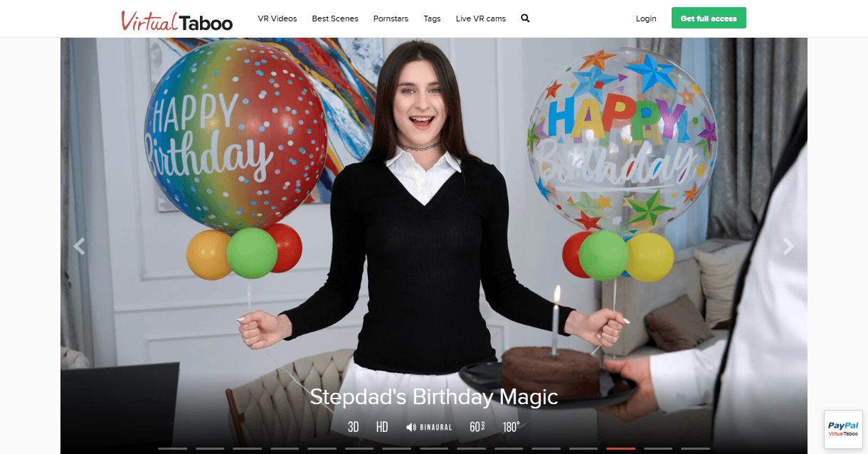This screenshot has height=454, width=868.
Task: Open the PayPal badge in the corner
Action: click(x=843, y=429)
